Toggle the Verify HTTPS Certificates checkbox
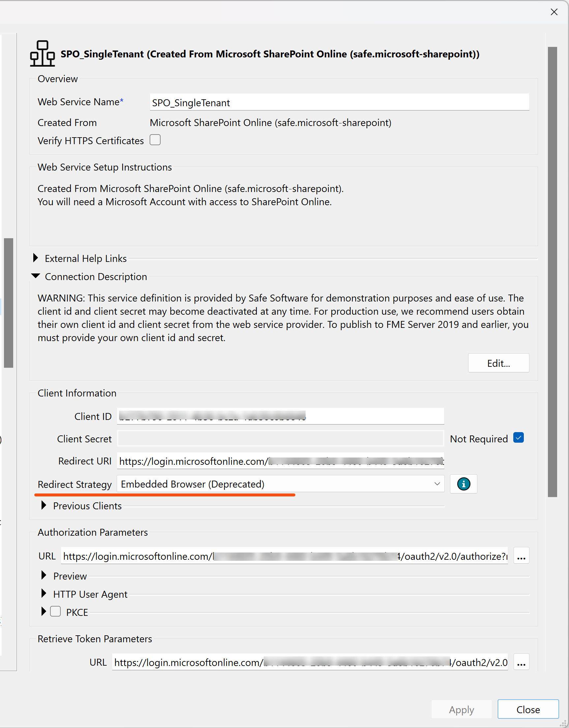This screenshot has width=569, height=728. (155, 140)
